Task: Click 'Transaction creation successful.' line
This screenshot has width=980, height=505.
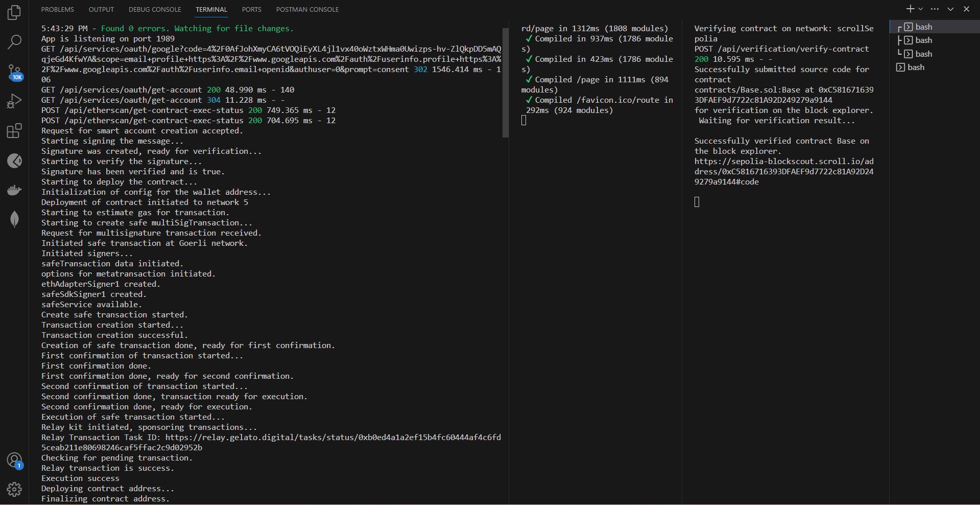Action: point(114,335)
